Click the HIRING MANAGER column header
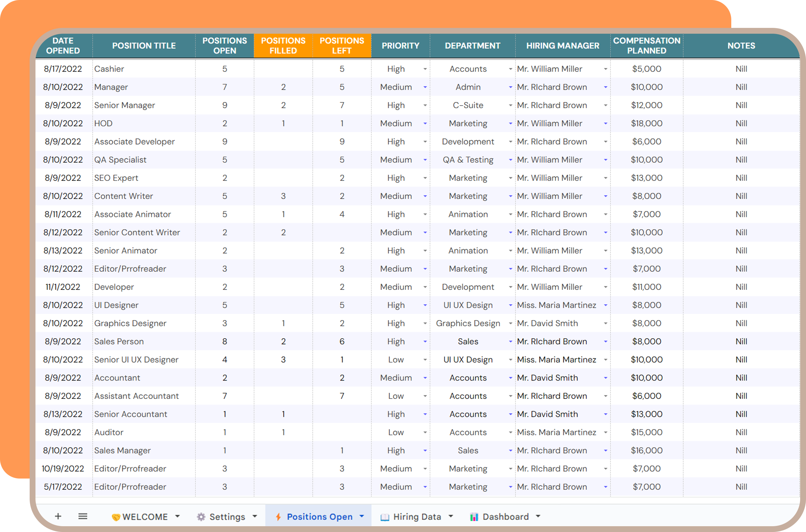 [563, 45]
